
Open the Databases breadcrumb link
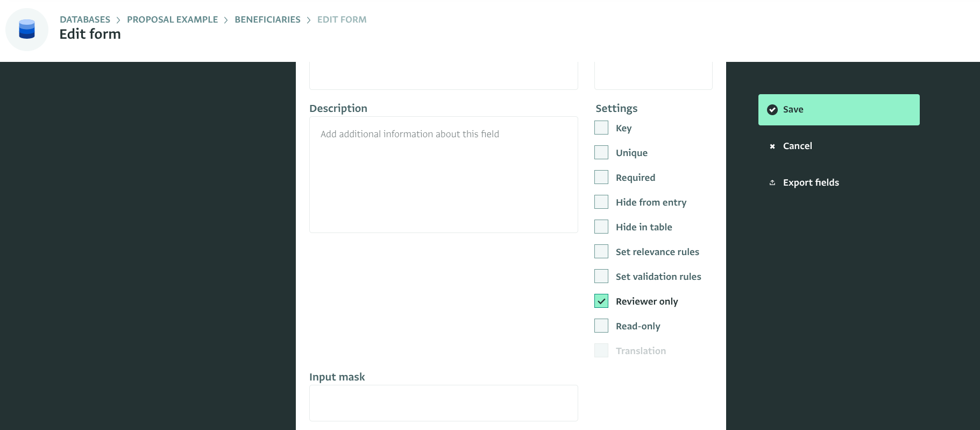point(85,19)
